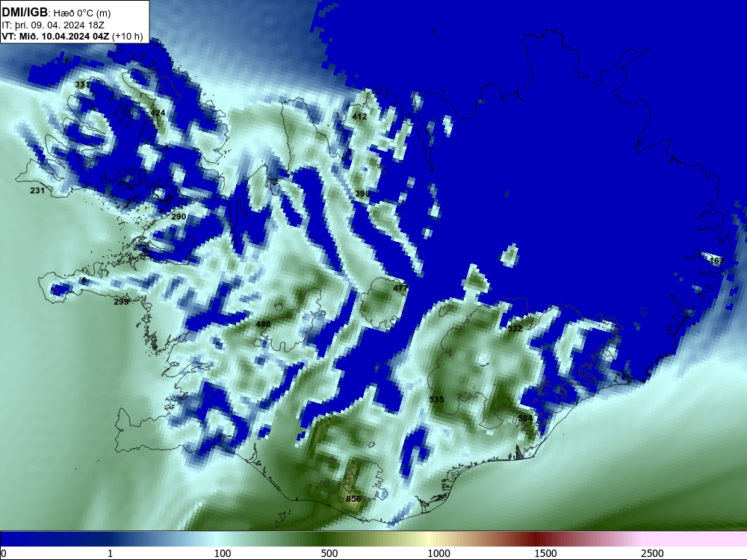Select the 584 value on the map
Viewport: 747px width, 560px height.
(x=525, y=418)
